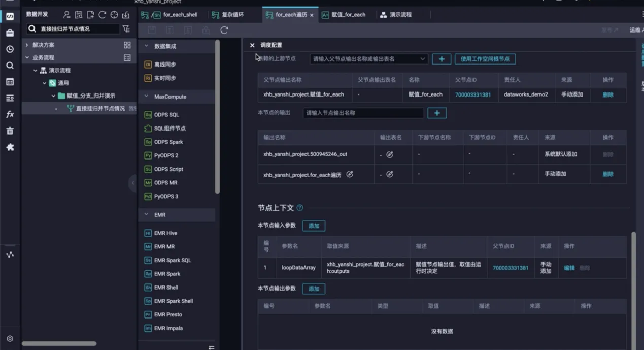Click the lock icon in editor toolbar
The image size is (644, 350).
206,30
